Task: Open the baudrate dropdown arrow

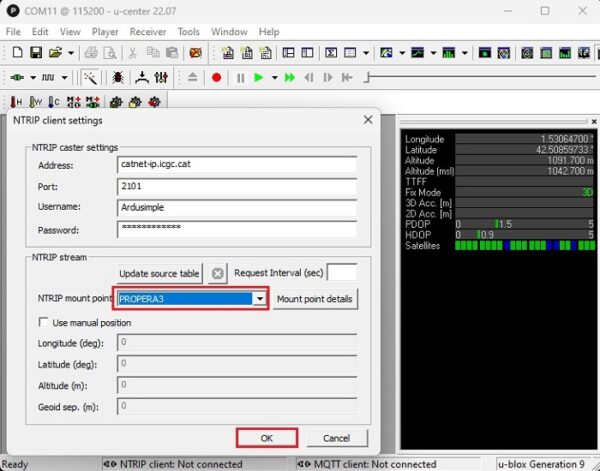Action: pyautogui.click(x=66, y=77)
